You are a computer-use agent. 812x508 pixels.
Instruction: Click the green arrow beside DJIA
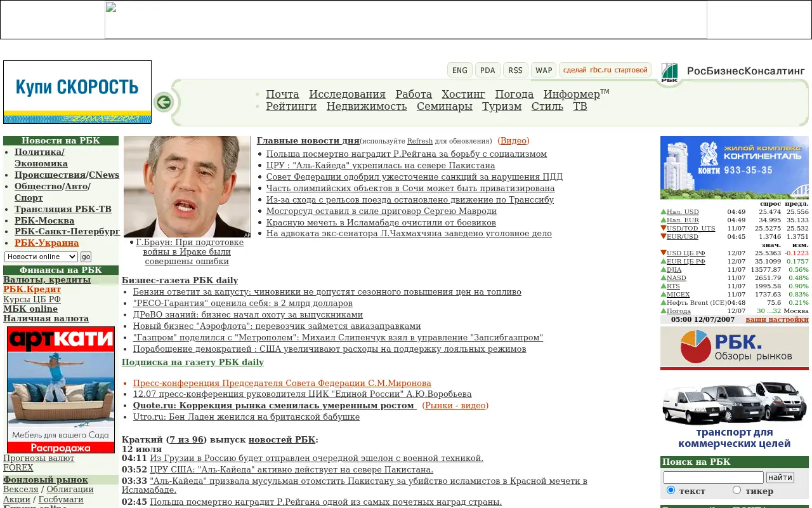coord(664,269)
